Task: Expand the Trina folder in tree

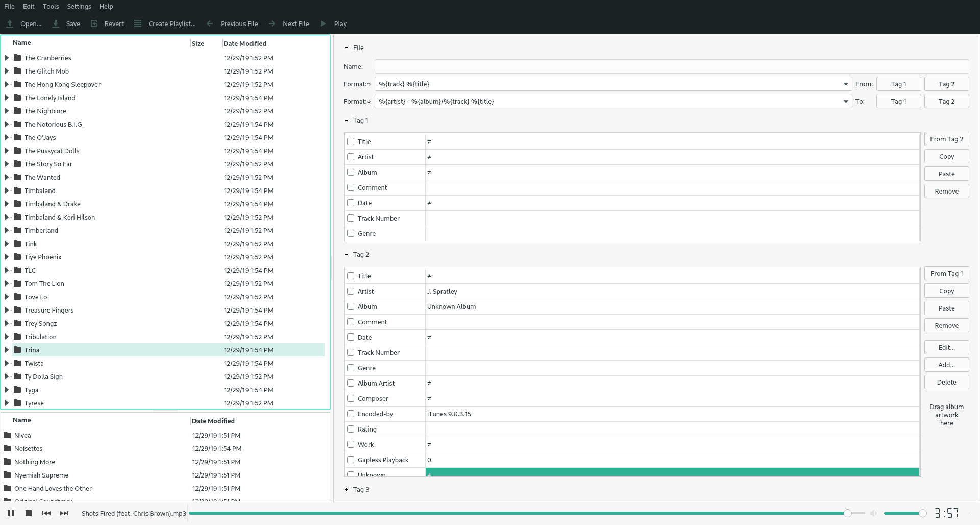Action: (7, 350)
